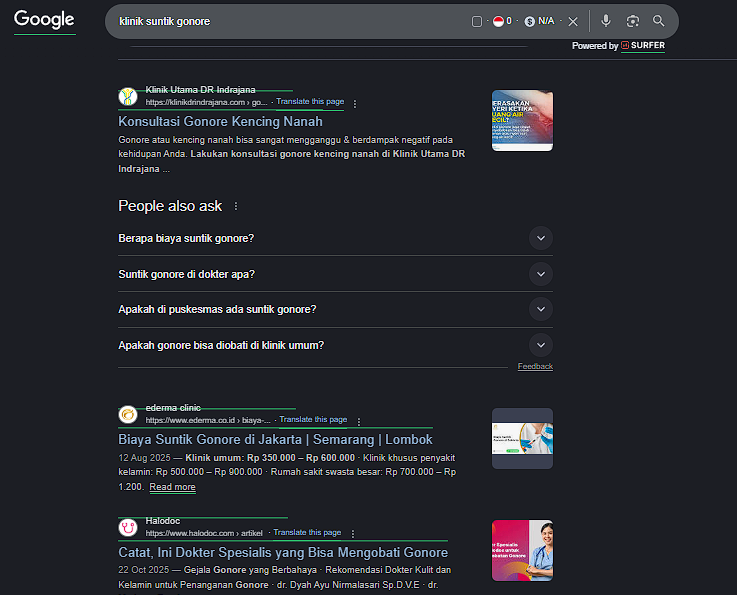Viewport: 737px width, 595px height.
Task: Open search by image camera icon
Action: (632, 21)
